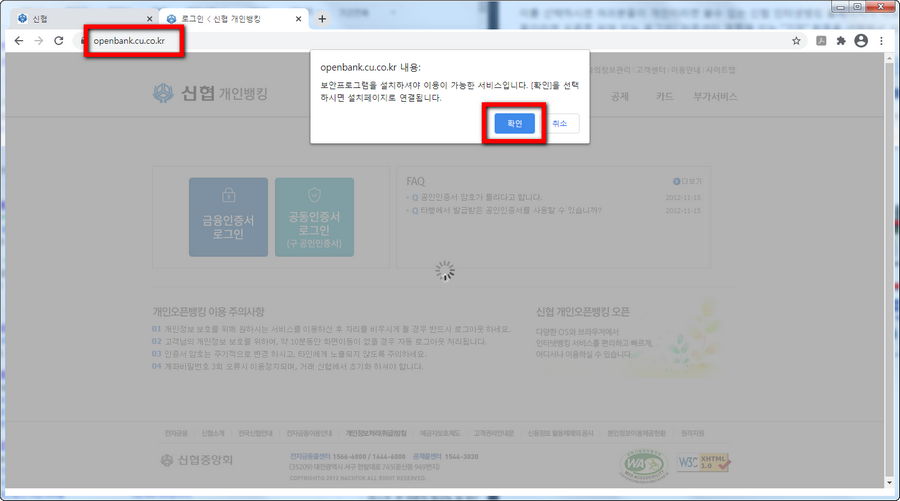Click the 전자금융이용안내 footer link
900x501 pixels.
click(x=309, y=433)
